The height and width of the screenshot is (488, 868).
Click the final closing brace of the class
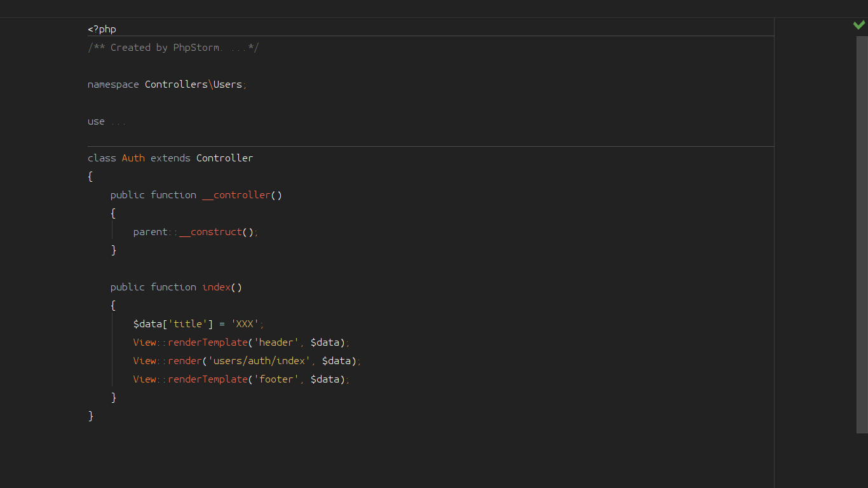pyautogui.click(x=91, y=416)
